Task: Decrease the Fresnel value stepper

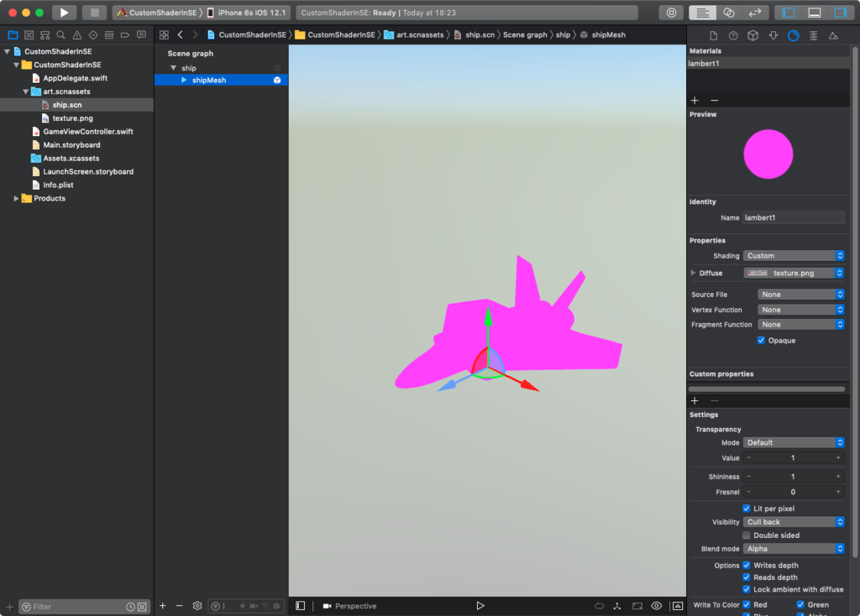Action: click(748, 492)
